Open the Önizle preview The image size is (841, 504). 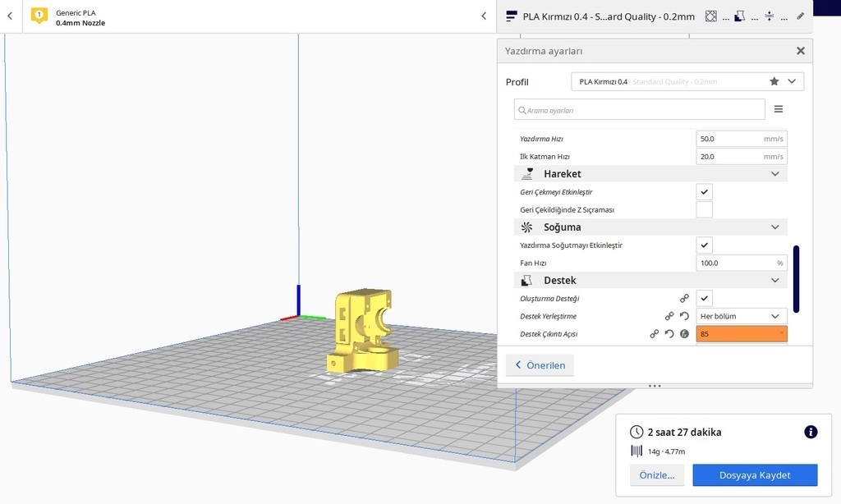(656, 474)
